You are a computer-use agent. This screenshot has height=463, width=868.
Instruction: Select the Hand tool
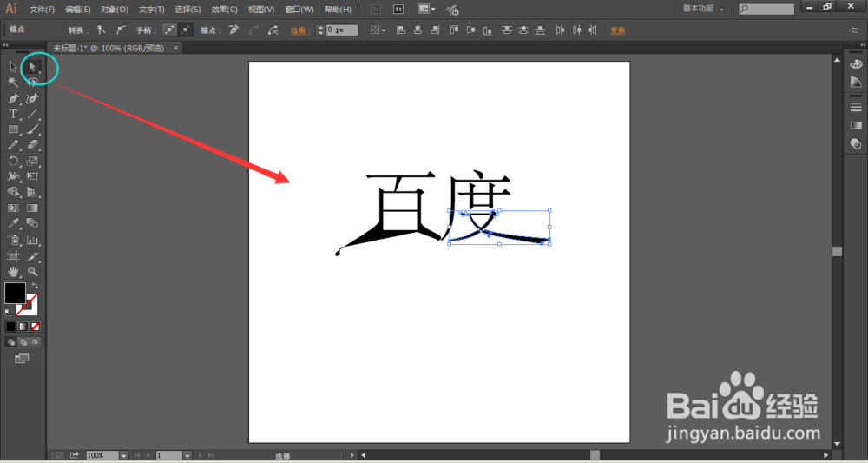(13, 271)
